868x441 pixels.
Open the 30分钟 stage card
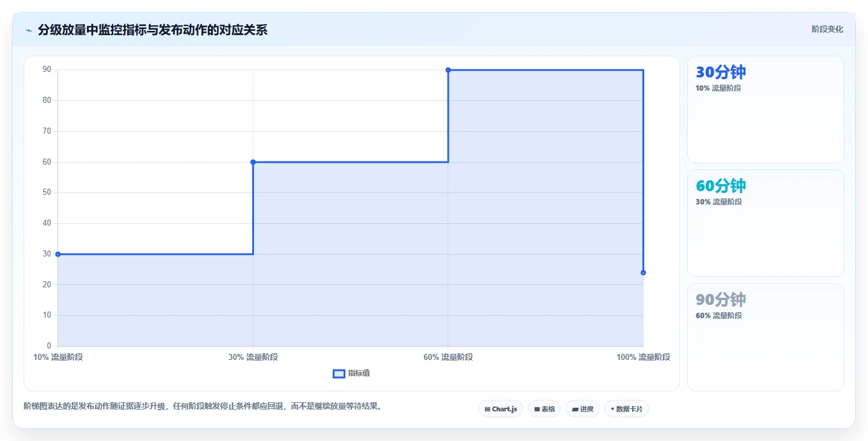point(765,109)
